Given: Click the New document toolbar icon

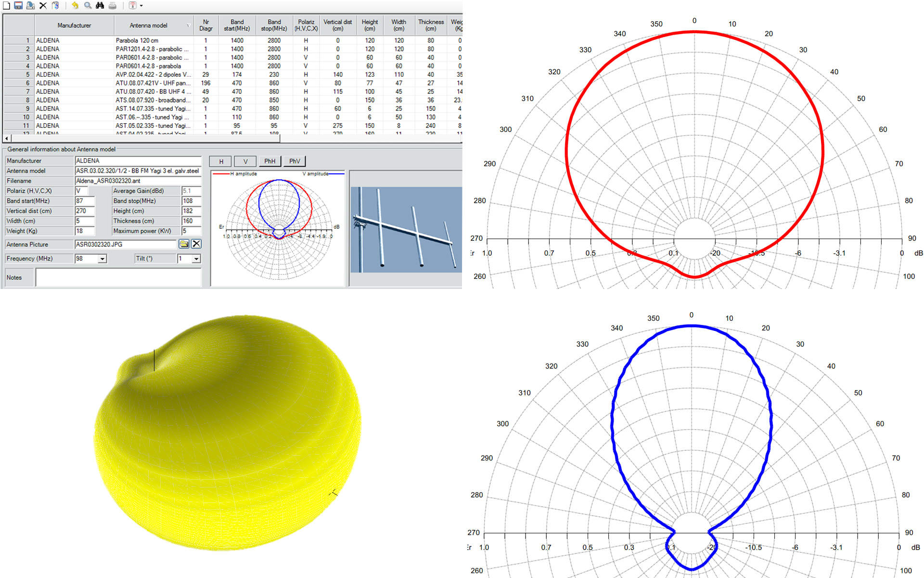Looking at the screenshot, I should (6, 5).
